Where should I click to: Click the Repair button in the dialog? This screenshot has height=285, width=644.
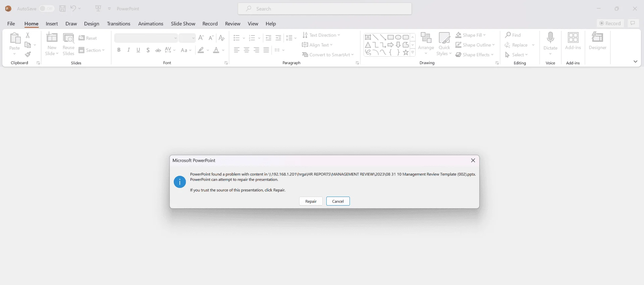[311, 201]
